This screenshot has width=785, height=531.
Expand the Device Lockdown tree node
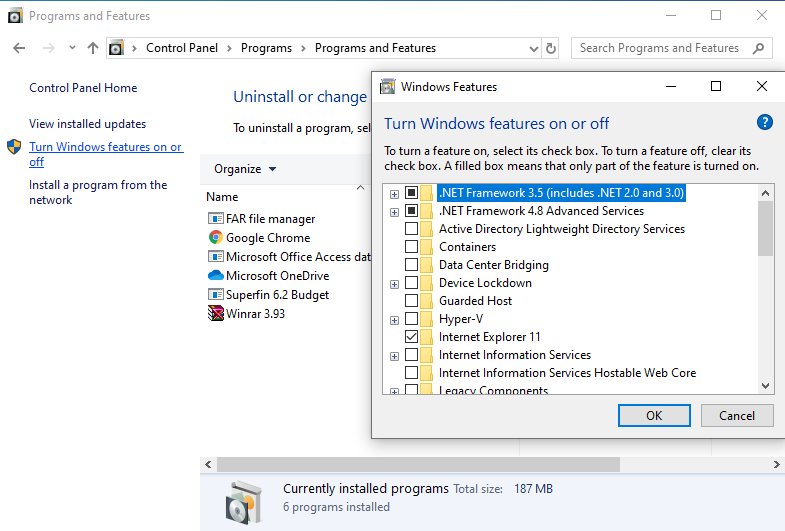395,284
